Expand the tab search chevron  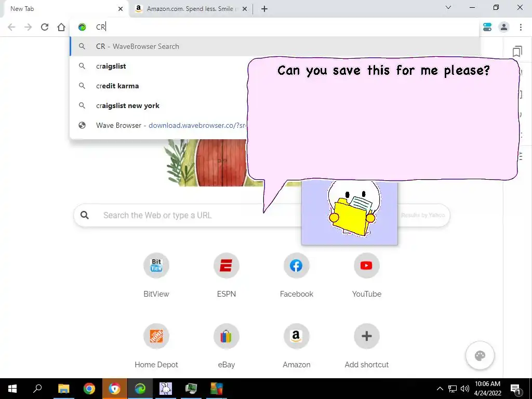tap(448, 7)
